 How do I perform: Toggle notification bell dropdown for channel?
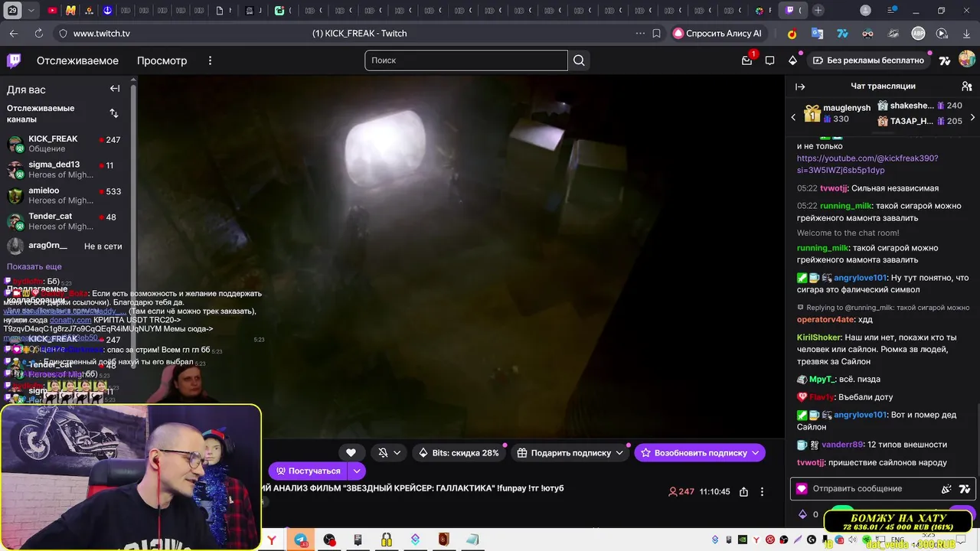point(389,452)
